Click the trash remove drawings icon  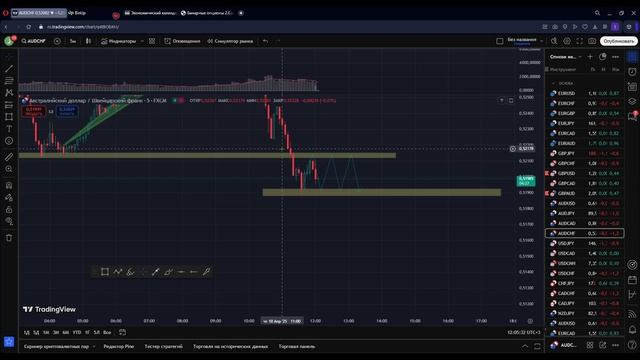(9, 238)
